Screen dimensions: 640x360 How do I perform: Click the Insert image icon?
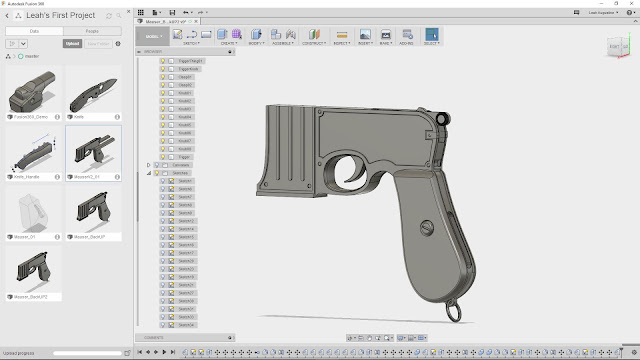[364, 34]
